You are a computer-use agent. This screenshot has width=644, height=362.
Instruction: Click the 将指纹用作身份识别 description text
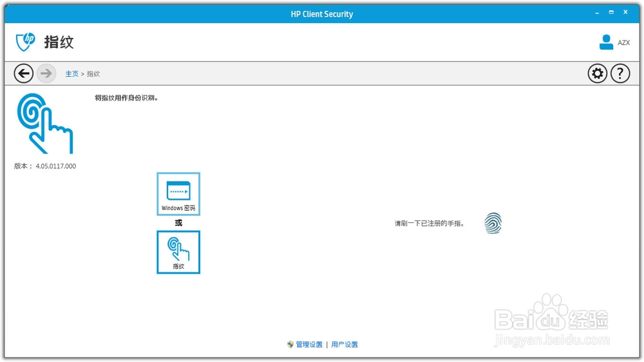pyautogui.click(x=126, y=98)
